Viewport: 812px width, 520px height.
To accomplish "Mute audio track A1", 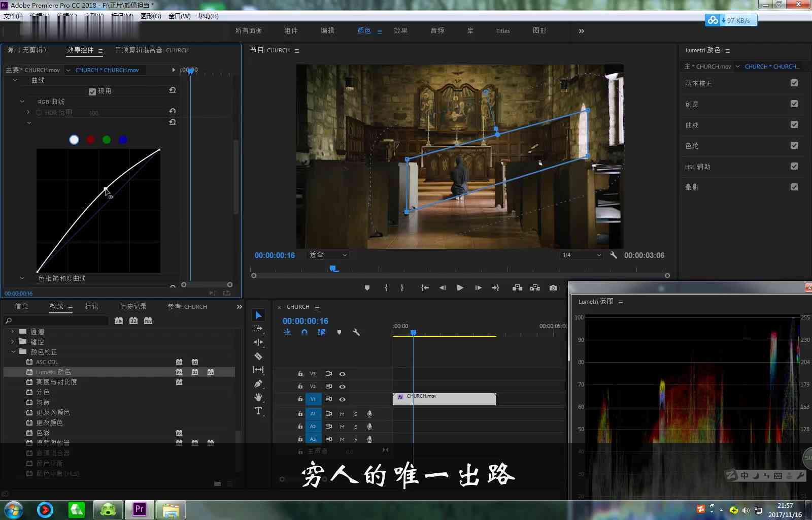I will tap(342, 414).
